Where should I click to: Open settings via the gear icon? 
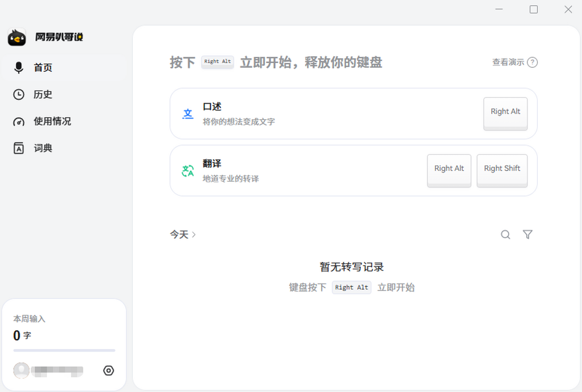109,371
